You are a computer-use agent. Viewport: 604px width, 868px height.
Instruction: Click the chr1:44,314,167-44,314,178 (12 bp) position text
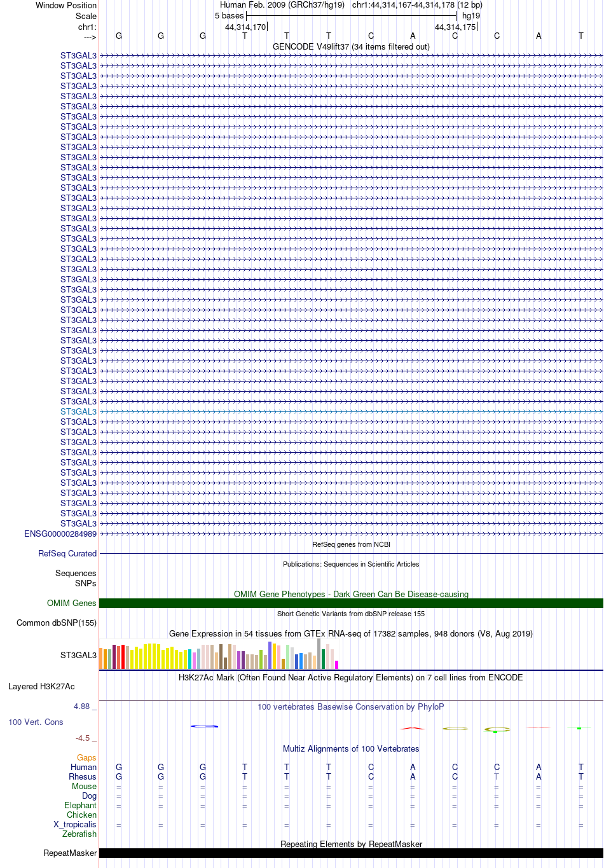[417, 4]
